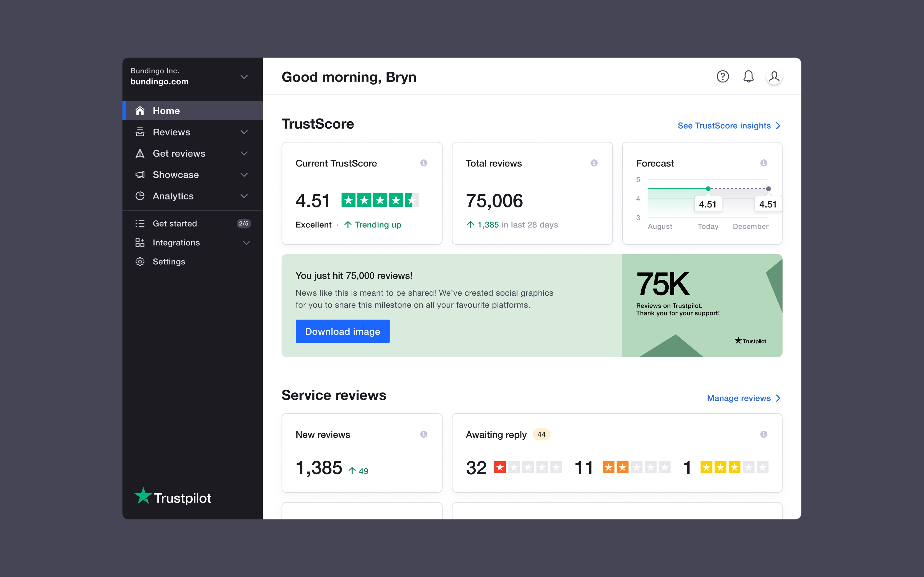Select the Home icon in the sidebar
The width and height of the screenshot is (924, 577).
tap(140, 110)
